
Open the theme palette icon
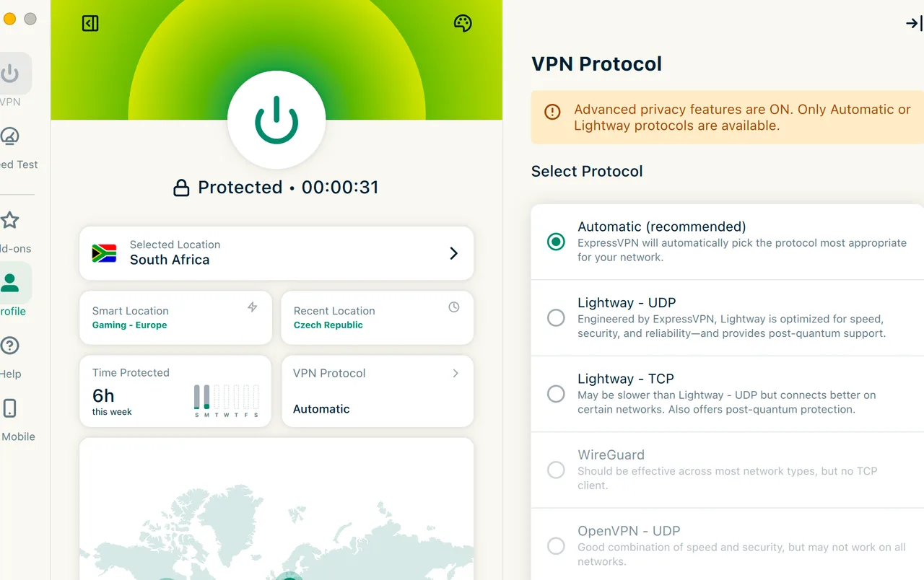click(463, 24)
